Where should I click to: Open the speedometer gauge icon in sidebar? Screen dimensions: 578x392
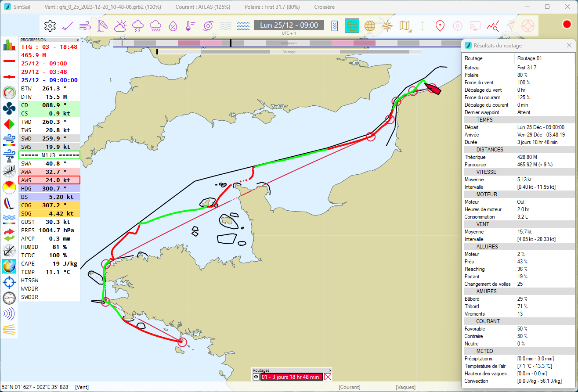coord(9,93)
